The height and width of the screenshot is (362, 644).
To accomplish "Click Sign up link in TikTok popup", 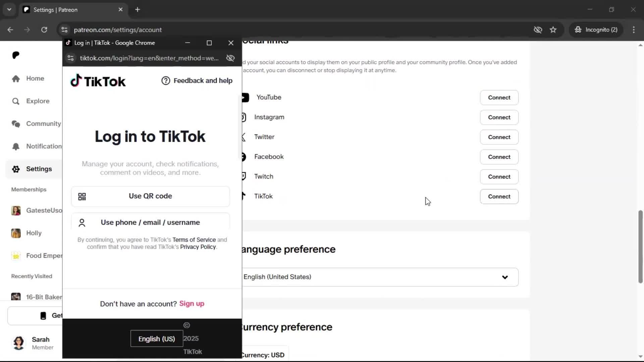I will click(192, 304).
